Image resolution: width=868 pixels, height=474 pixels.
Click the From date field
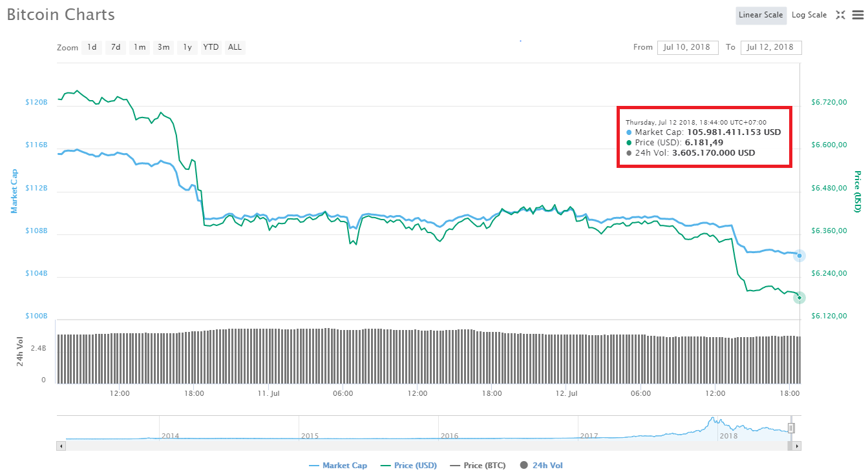click(688, 47)
